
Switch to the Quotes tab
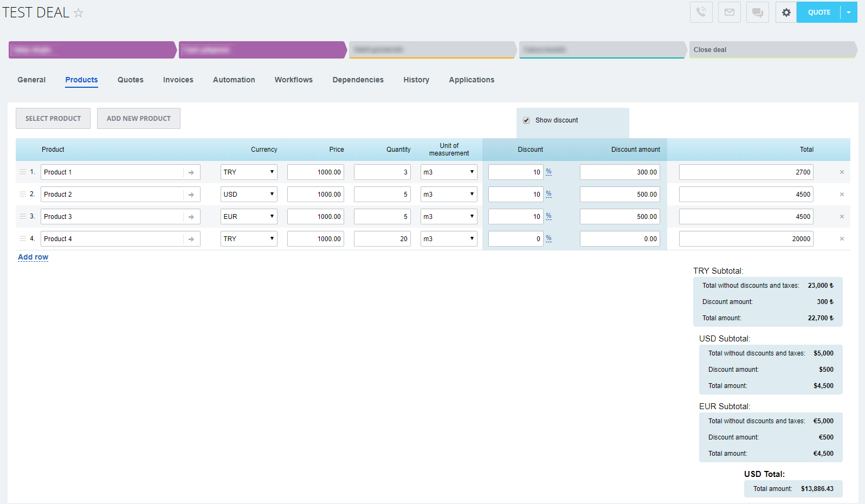click(x=131, y=80)
